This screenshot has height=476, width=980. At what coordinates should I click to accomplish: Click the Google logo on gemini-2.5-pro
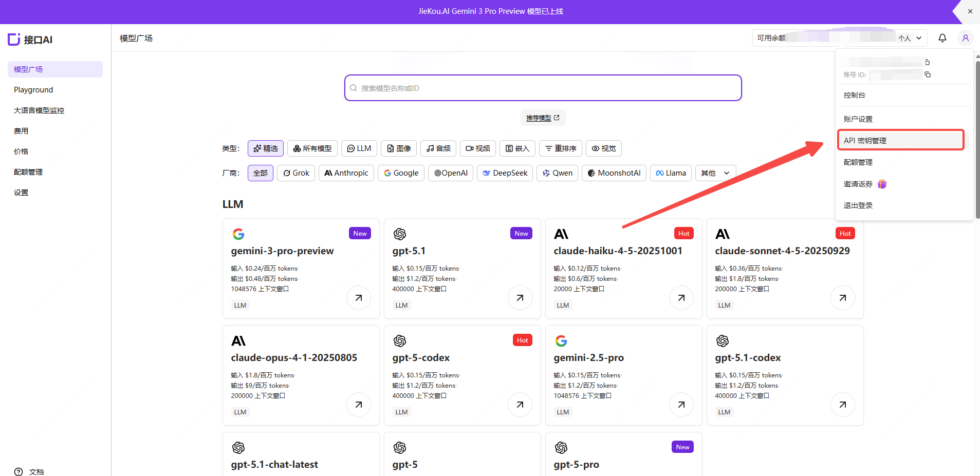click(x=561, y=341)
